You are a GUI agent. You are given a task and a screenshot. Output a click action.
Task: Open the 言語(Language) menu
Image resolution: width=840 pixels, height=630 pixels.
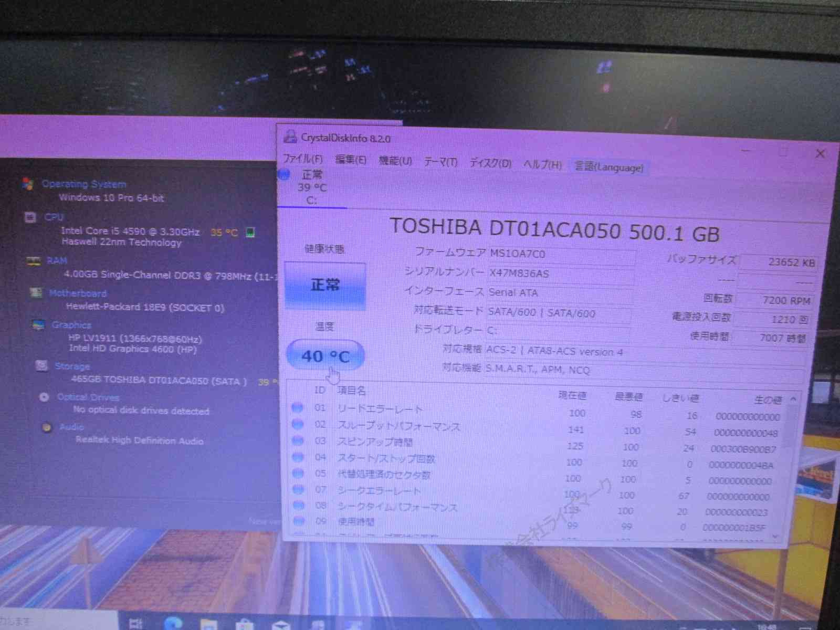[x=608, y=167]
